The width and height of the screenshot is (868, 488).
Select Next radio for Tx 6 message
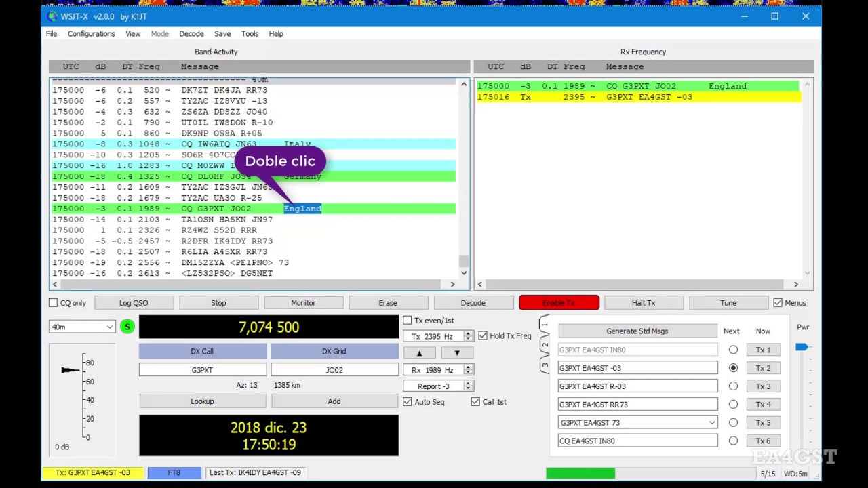[733, 441]
